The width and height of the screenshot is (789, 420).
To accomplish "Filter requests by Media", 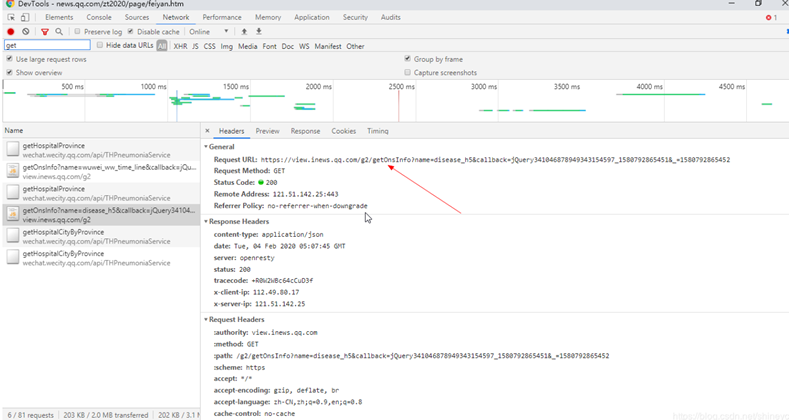I will (248, 46).
